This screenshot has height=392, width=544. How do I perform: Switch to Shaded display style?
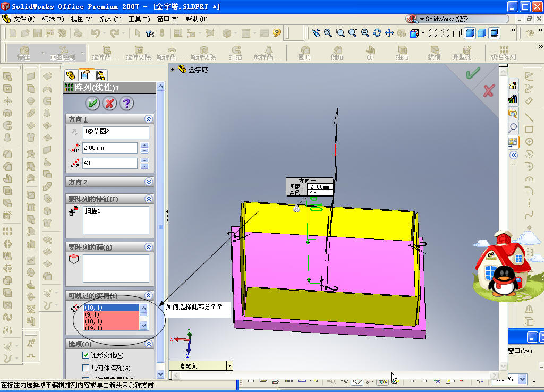pyautogui.click(x=482, y=33)
